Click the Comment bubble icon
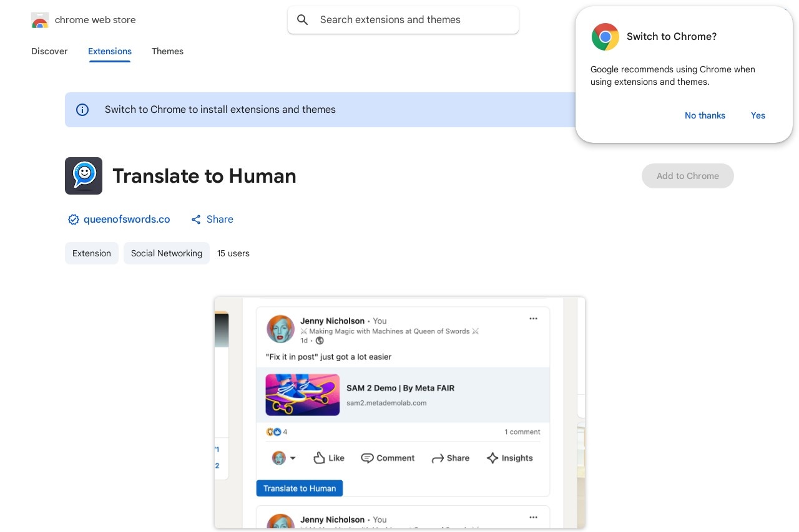This screenshot has height=532, width=799. click(x=367, y=458)
